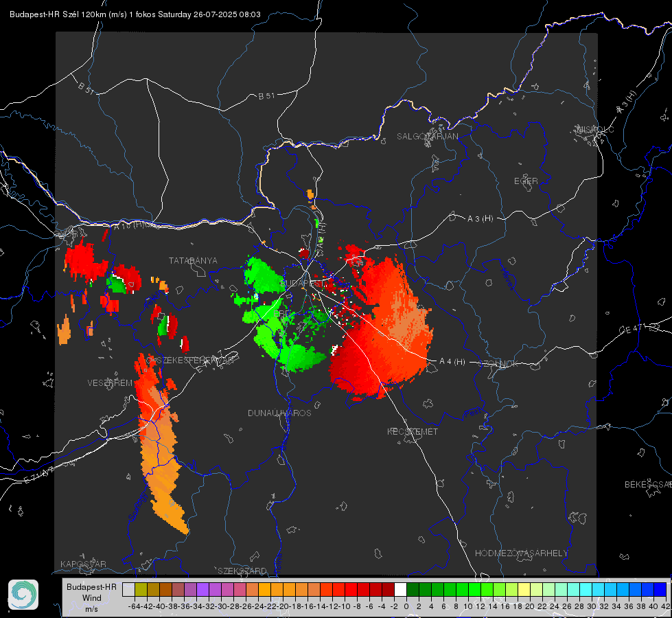Click the swirl weather service logo
The width and height of the screenshot is (672, 618).
click(x=23, y=595)
